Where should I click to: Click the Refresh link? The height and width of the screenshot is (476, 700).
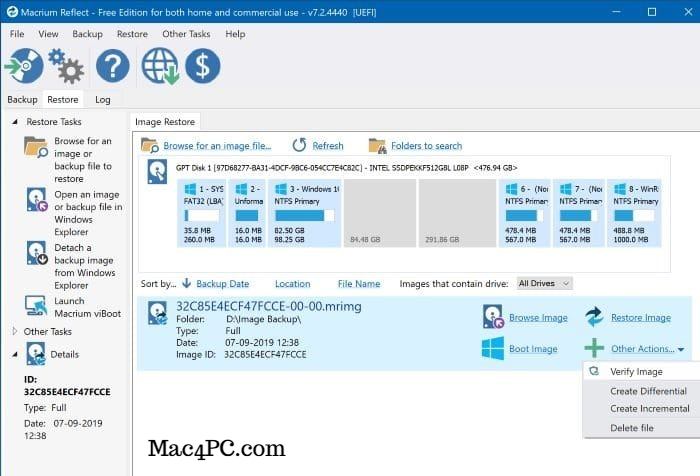coord(328,146)
